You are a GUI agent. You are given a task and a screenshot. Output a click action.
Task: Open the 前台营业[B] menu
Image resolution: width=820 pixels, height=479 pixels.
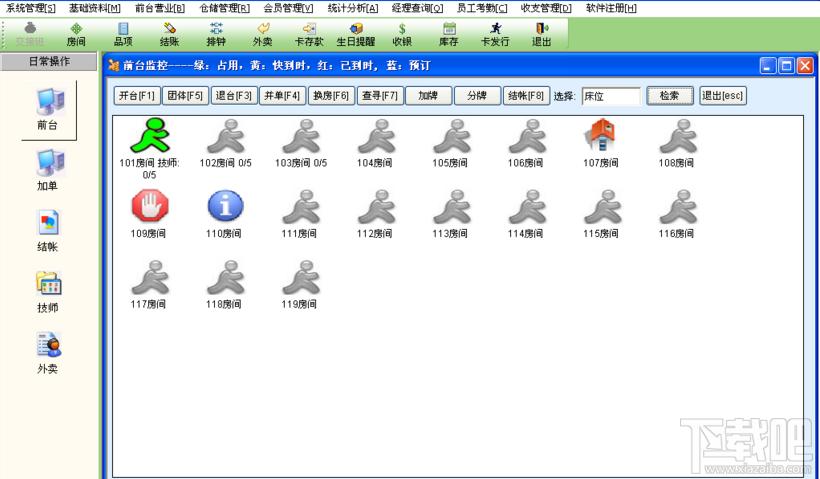tap(160, 8)
